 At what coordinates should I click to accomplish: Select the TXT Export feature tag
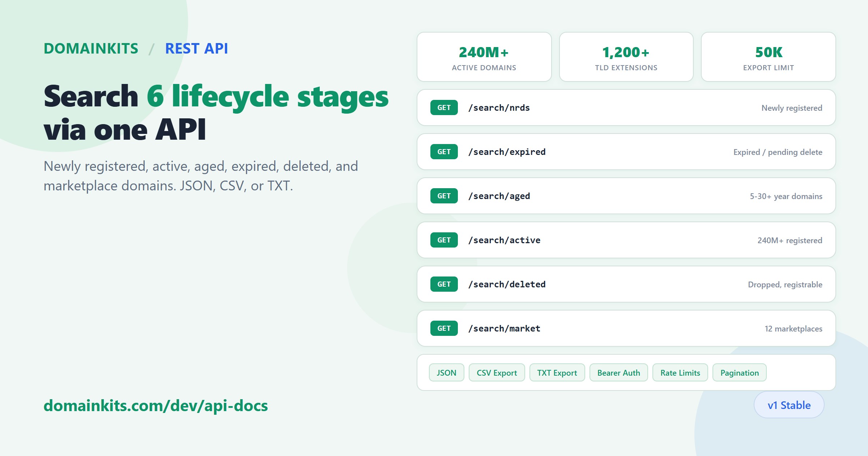coord(557,372)
